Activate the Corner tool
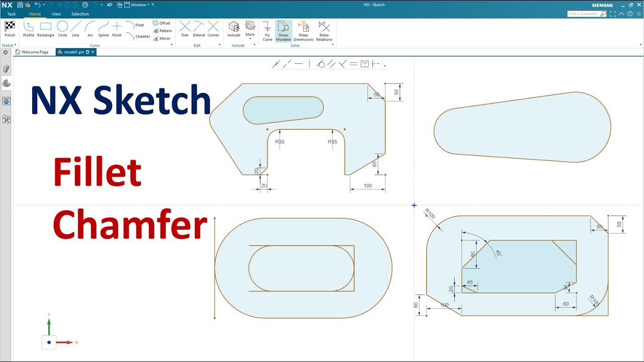Image resolution: width=644 pixels, height=362 pixels. [x=213, y=29]
